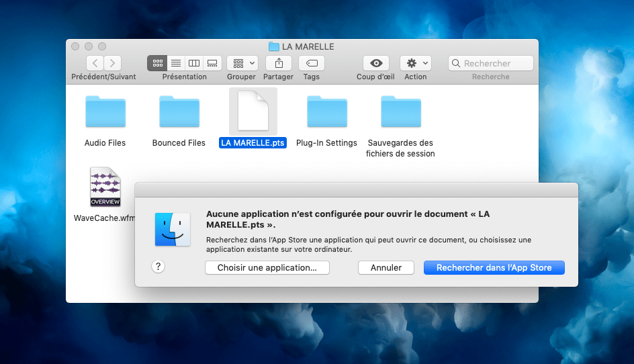634x364 pixels.
Task: Select the Plug-In Settings folder
Action: (327, 111)
